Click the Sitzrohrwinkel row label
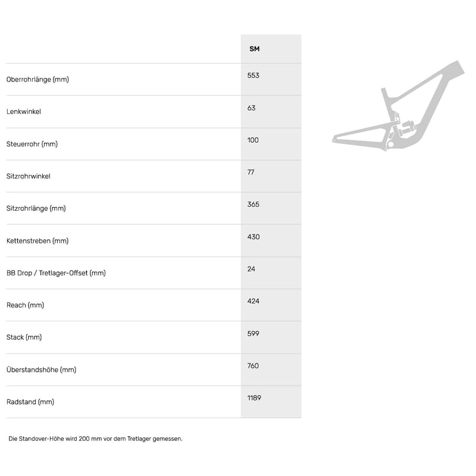 (x=29, y=176)
